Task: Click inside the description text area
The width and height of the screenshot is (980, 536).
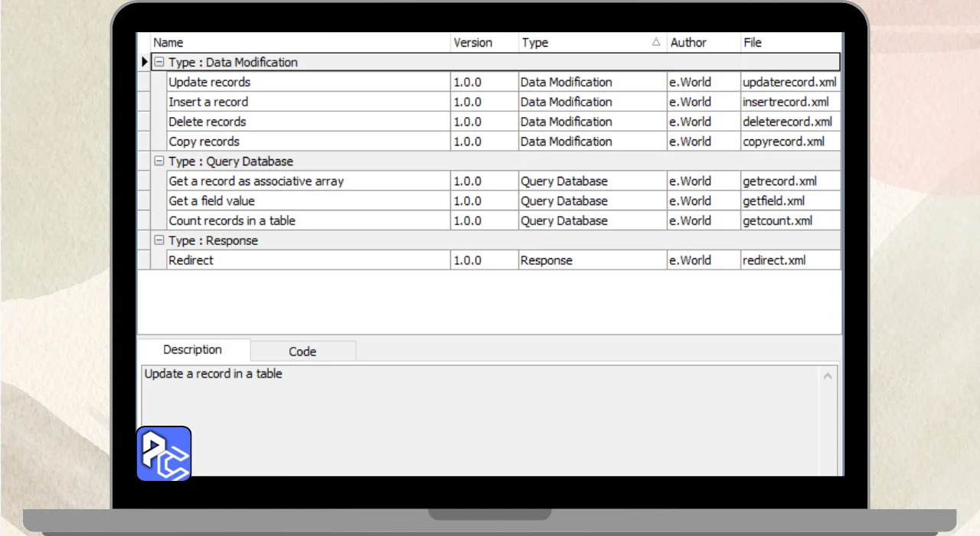Action: coord(475,421)
